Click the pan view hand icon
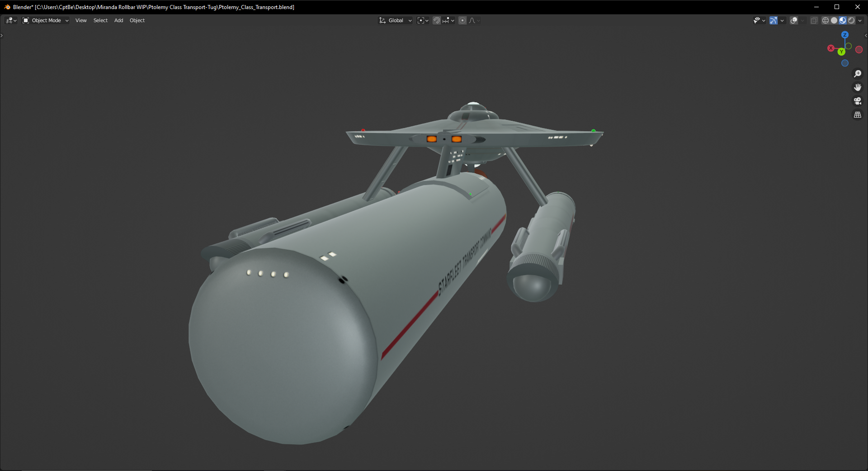The height and width of the screenshot is (471, 868). click(x=858, y=87)
